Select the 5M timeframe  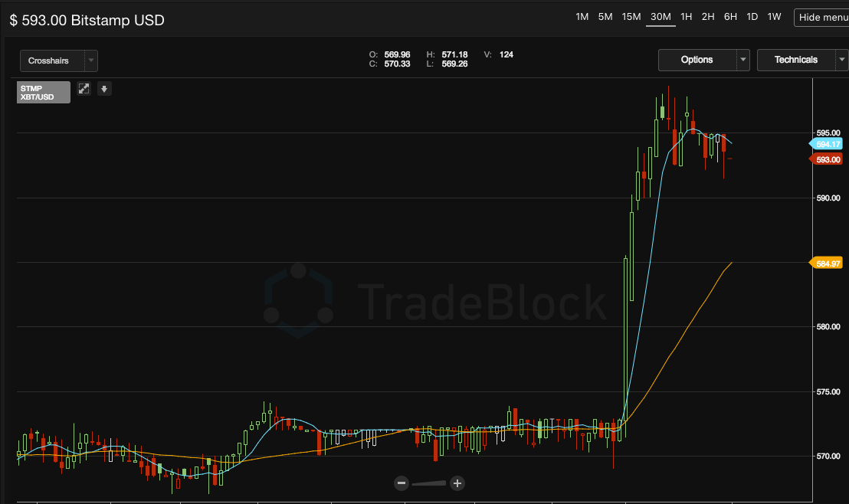point(605,17)
